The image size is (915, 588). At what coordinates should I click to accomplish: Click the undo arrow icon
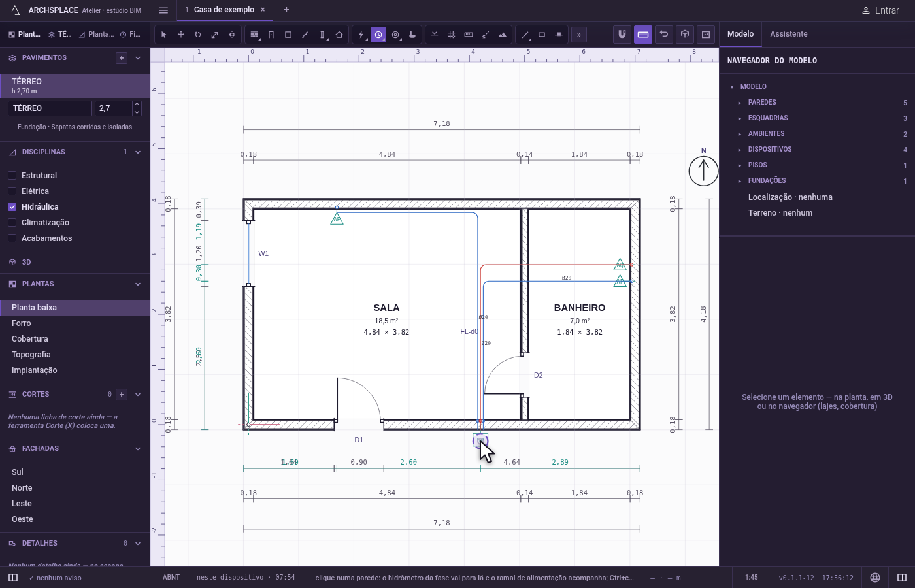click(x=664, y=34)
